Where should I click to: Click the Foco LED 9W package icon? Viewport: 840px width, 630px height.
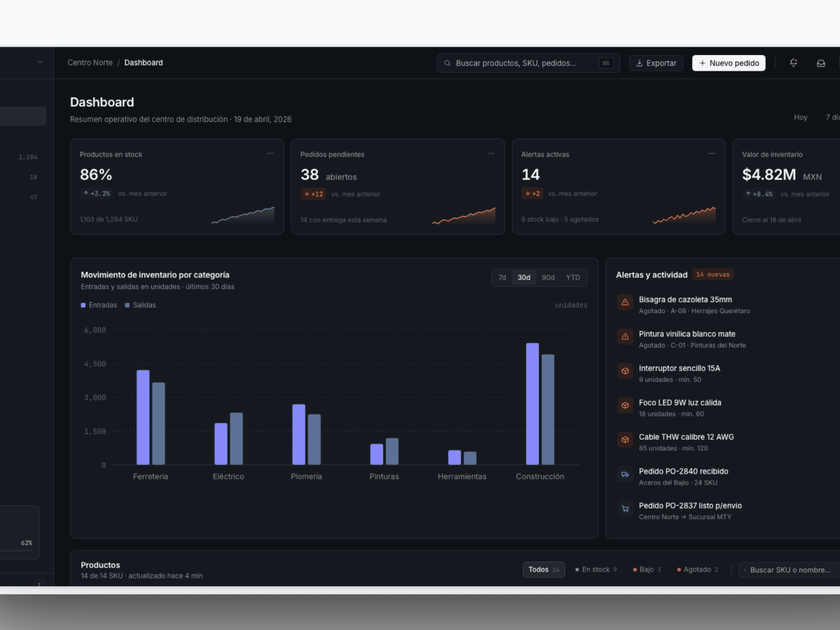[x=625, y=406]
